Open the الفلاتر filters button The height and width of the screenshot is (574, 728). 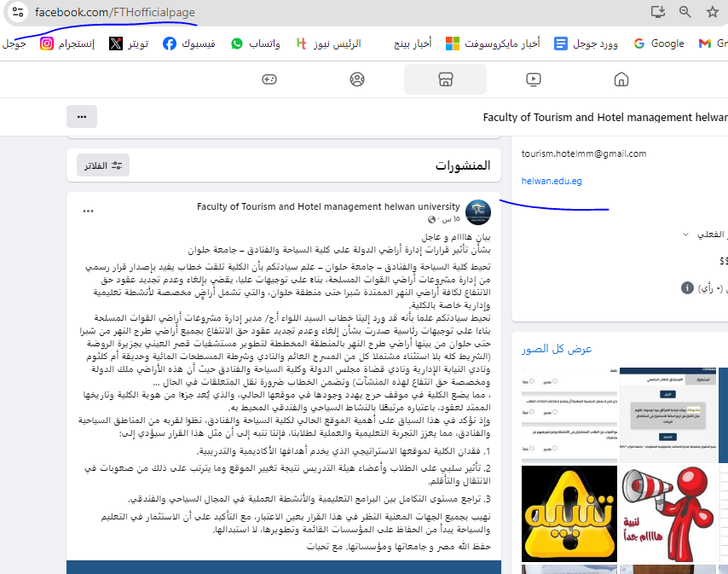103,165
